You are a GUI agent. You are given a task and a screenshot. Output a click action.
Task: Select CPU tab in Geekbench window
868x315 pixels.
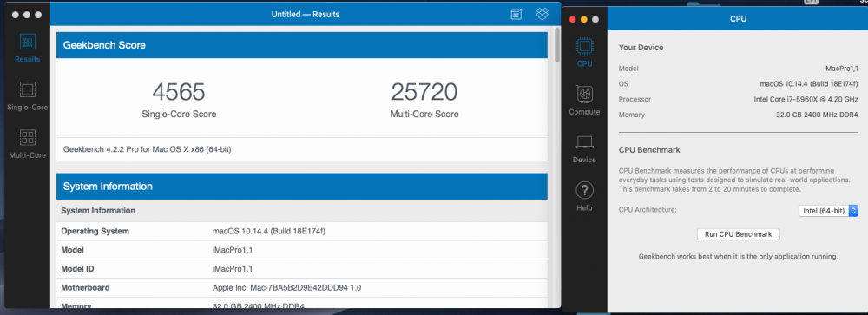(584, 53)
